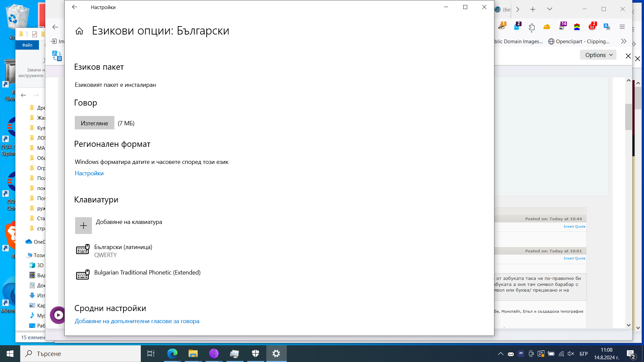
Task: Click the purple play button overlay icon
Action: pyautogui.click(x=58, y=315)
